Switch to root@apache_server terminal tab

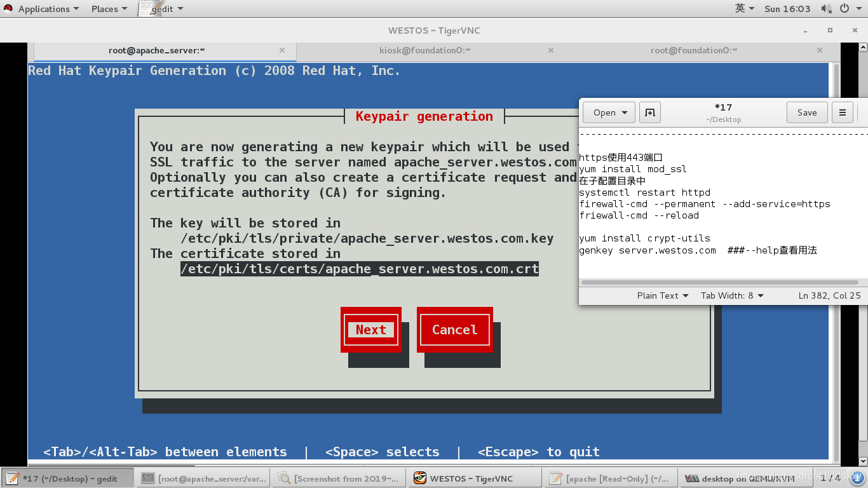point(156,50)
